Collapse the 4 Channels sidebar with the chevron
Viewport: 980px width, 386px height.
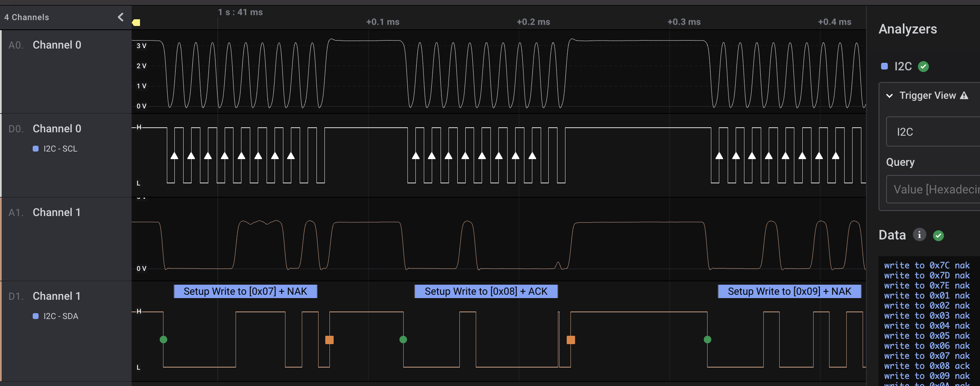coord(121,17)
